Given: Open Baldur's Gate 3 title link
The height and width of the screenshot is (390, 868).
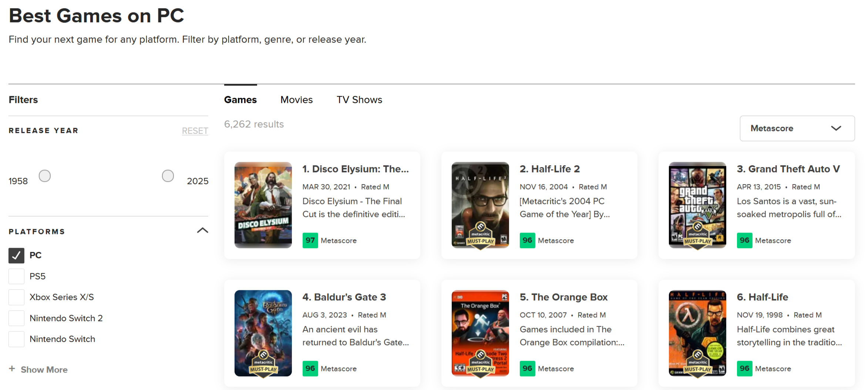Looking at the screenshot, I should pos(344,297).
